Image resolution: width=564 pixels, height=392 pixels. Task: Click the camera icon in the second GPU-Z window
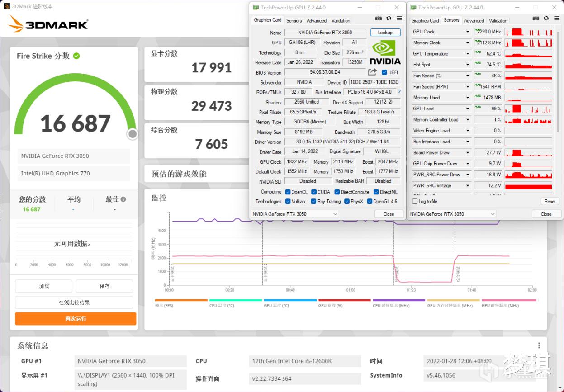point(536,19)
